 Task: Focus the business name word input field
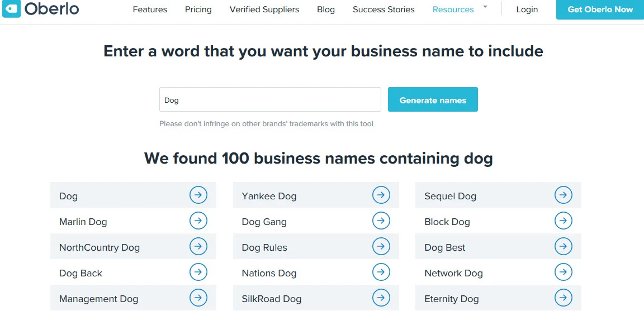pos(270,100)
